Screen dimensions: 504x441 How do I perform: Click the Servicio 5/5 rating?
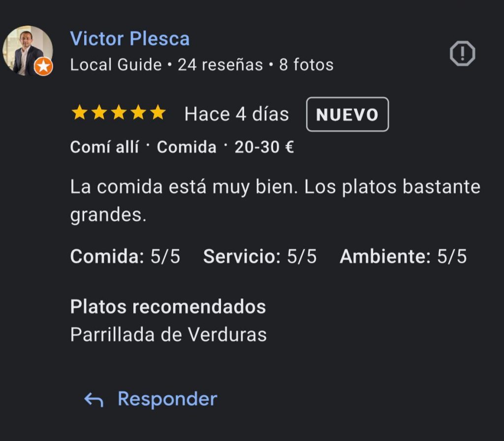(x=260, y=257)
